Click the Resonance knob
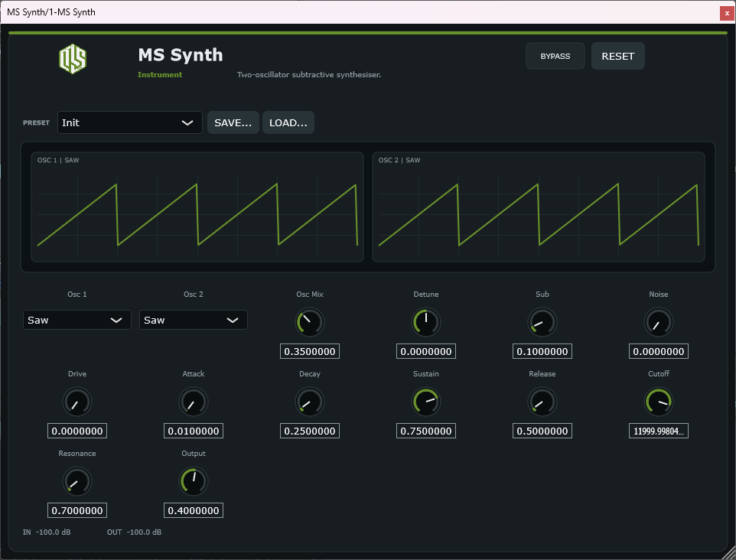 pyautogui.click(x=77, y=481)
